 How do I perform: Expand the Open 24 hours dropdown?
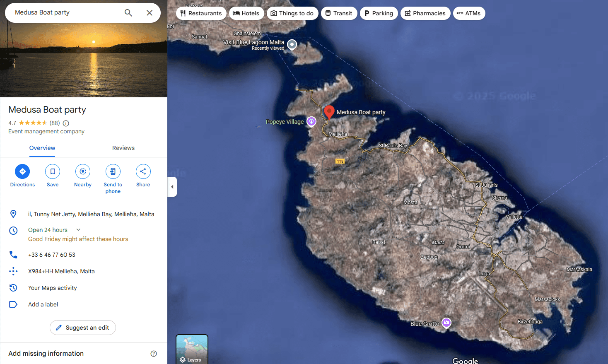tap(78, 230)
